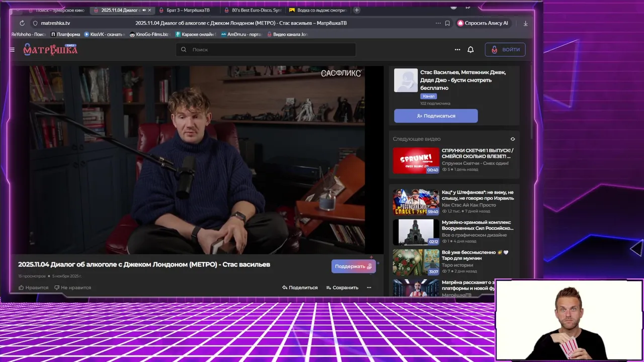Open Кац у Штефанова video thumbnail
Image resolution: width=644 pixels, height=362 pixels.
point(416,202)
